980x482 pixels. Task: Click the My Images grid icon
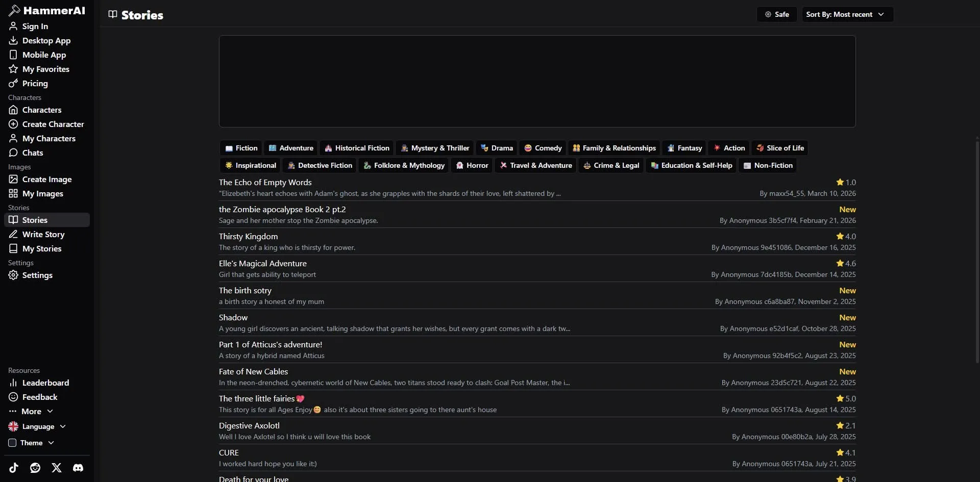pyautogui.click(x=13, y=193)
